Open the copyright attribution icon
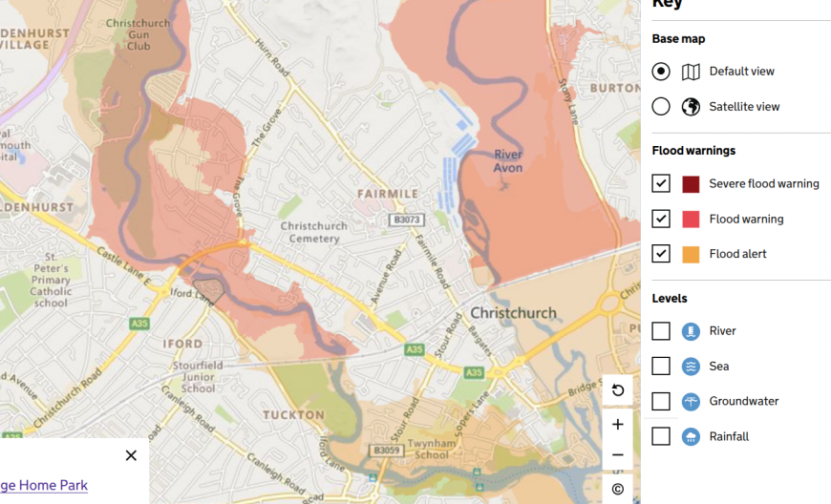Image resolution: width=831 pixels, height=504 pixels. pos(617,489)
